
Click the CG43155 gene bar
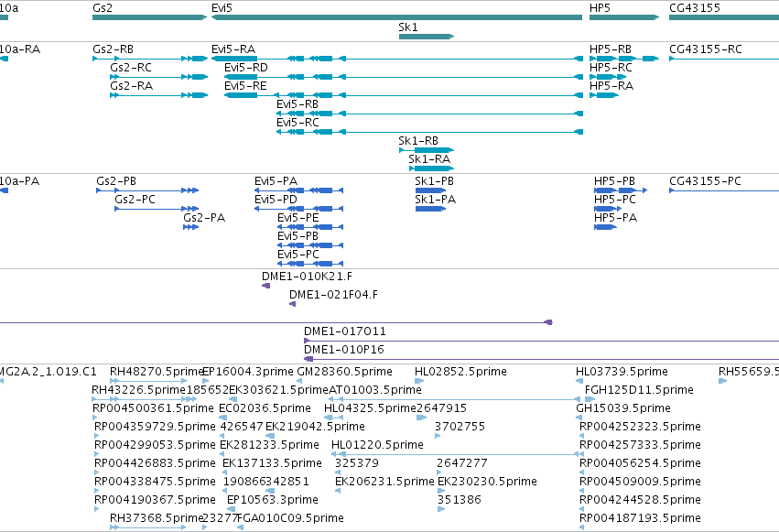pos(724,17)
